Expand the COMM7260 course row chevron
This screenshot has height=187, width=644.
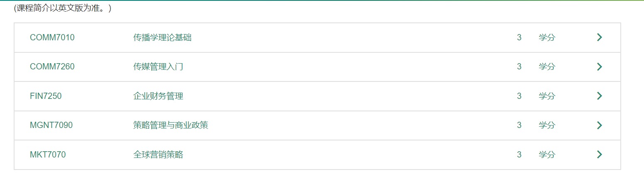(599, 66)
